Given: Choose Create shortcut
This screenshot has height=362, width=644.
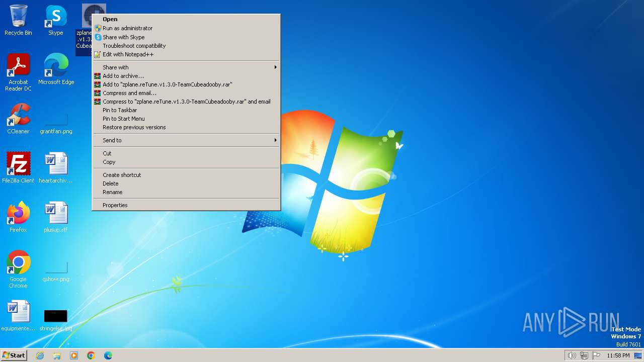Looking at the screenshot, I should click(186, 175).
